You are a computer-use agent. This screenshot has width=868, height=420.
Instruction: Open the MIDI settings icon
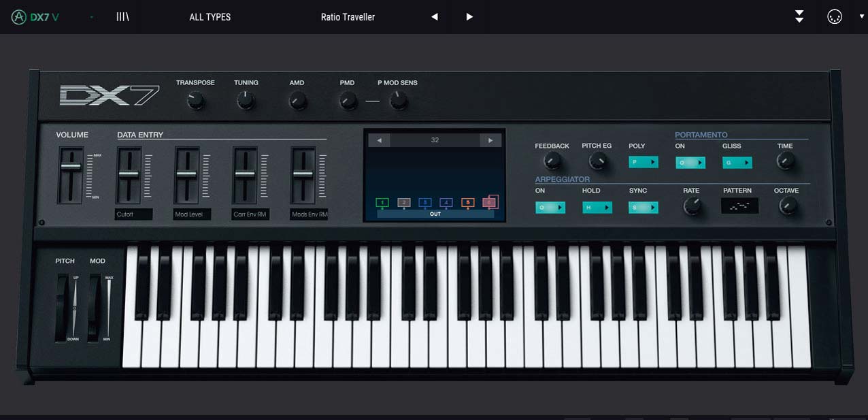coord(835,17)
